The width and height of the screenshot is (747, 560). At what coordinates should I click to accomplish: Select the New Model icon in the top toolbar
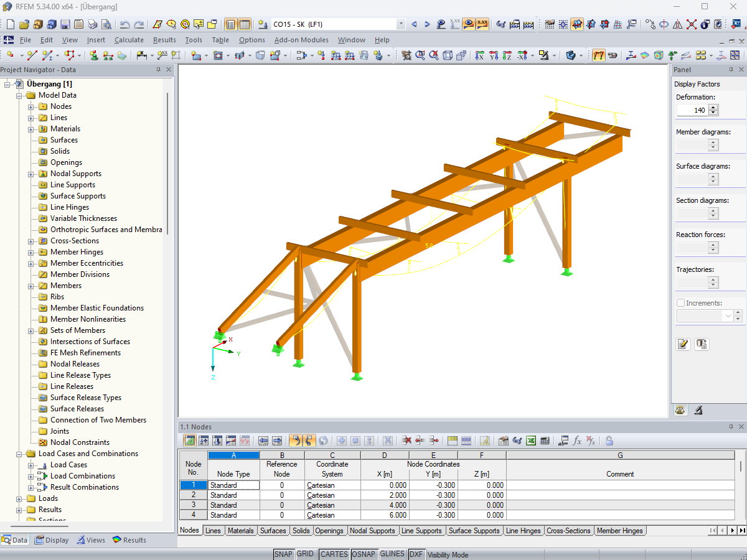(x=11, y=24)
